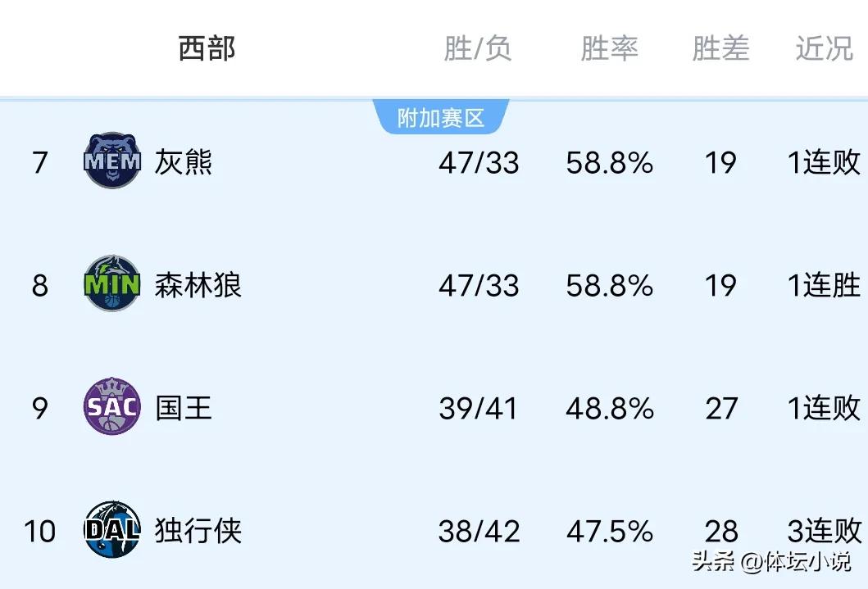This screenshot has width=868, height=589.
Task: Click the 48.8% win rate value
Action: click(x=610, y=409)
